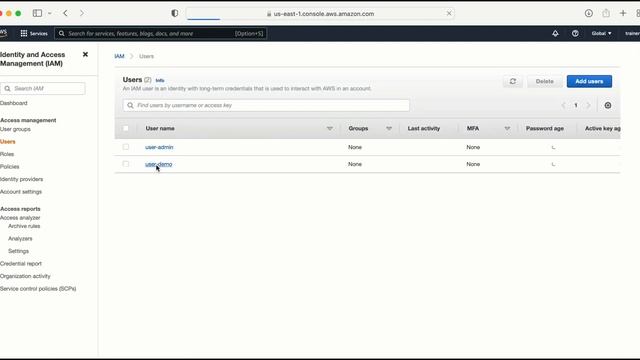640x360 pixels.
Task: Open Policies in sidebar
Action: 9,167
